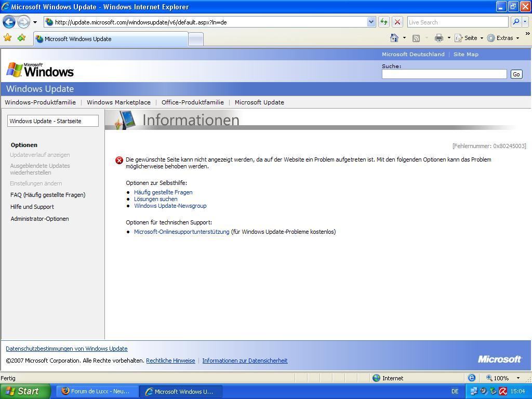This screenshot has width=532, height=399.
Task: Expand the address bar history dropdown
Action: click(x=371, y=22)
